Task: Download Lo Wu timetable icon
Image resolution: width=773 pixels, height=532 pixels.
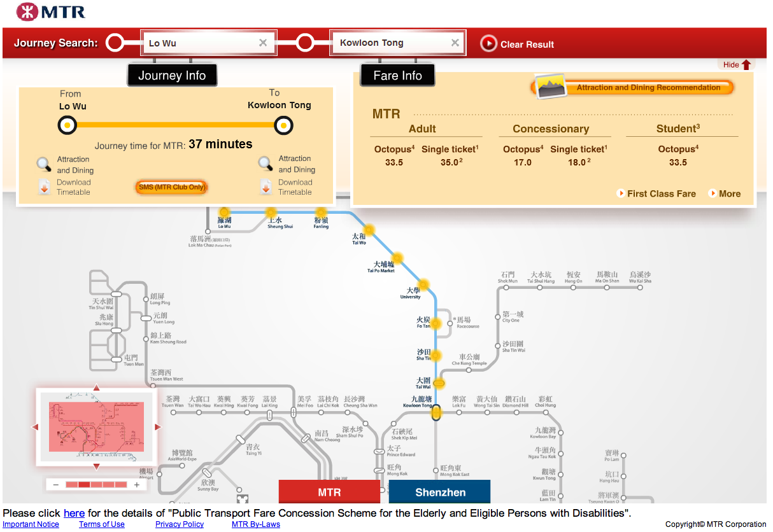Action: click(44, 187)
